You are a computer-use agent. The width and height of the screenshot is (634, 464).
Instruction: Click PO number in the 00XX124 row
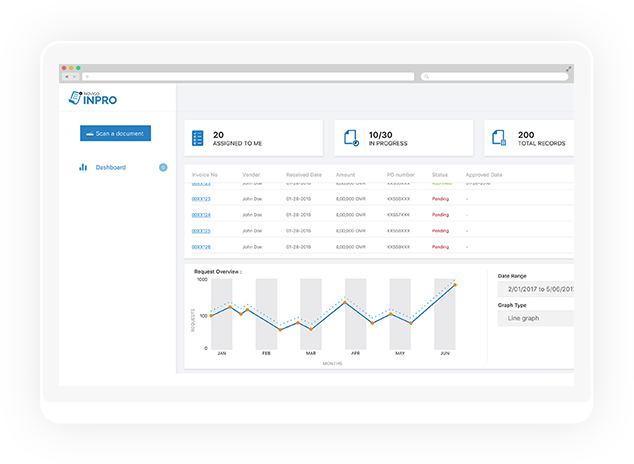pos(398,215)
